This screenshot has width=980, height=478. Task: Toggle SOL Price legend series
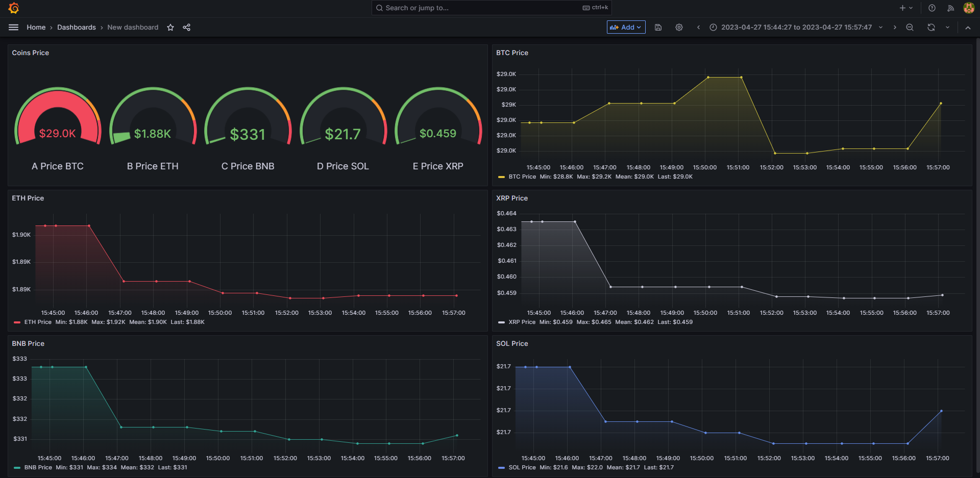(x=522, y=467)
